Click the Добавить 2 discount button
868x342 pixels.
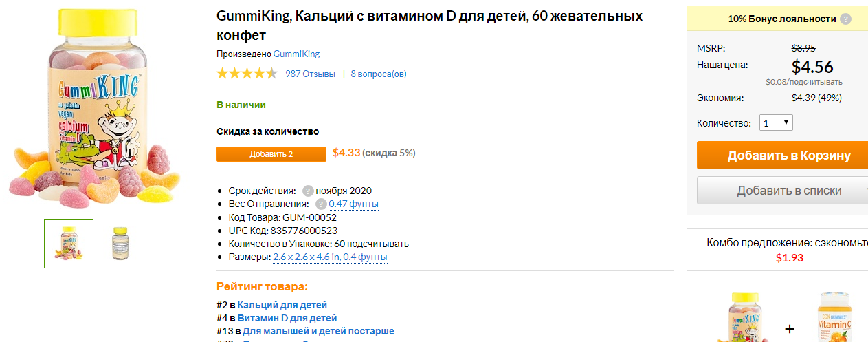point(271,154)
